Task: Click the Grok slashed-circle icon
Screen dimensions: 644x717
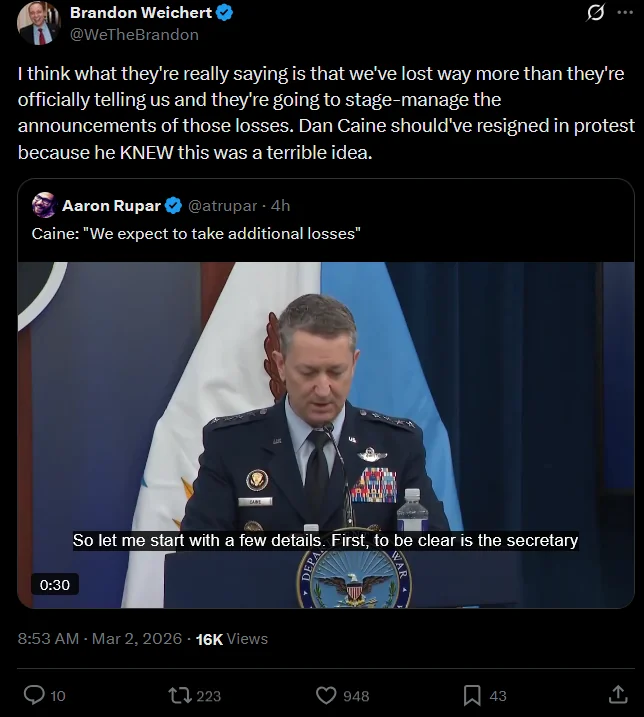Action: 595,13
